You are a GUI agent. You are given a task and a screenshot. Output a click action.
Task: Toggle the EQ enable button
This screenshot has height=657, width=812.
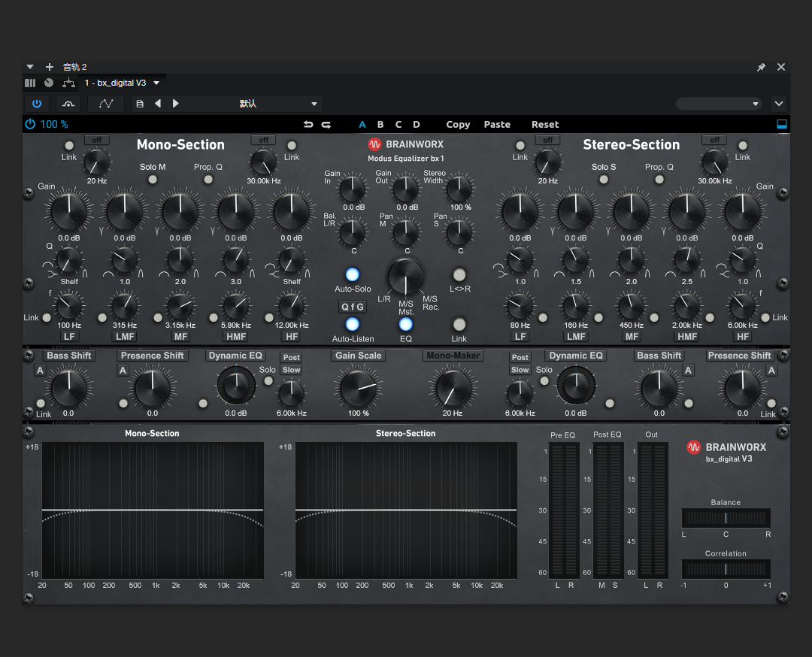[405, 324]
